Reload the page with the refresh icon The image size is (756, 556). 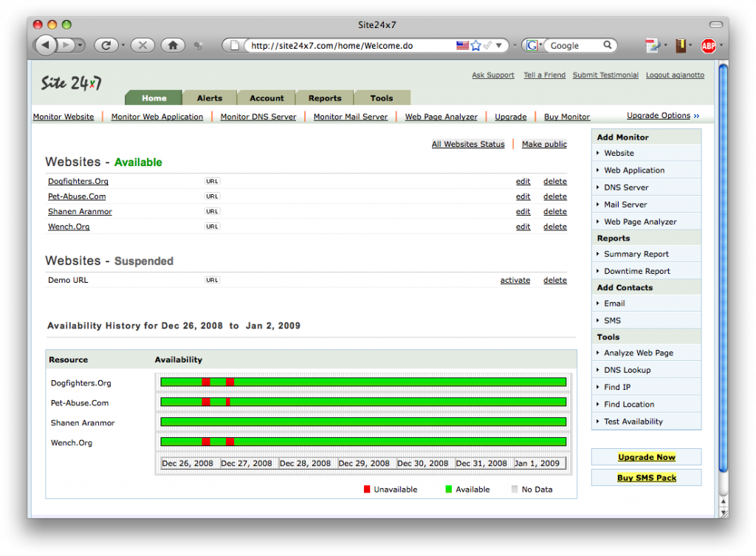(106, 45)
